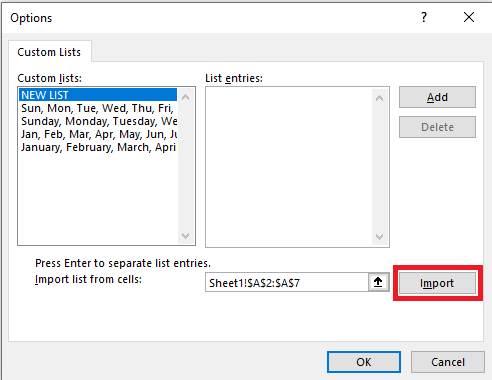492x380 pixels.
Task: Dismiss dialog with Cancel button
Action: pyautogui.click(x=448, y=362)
